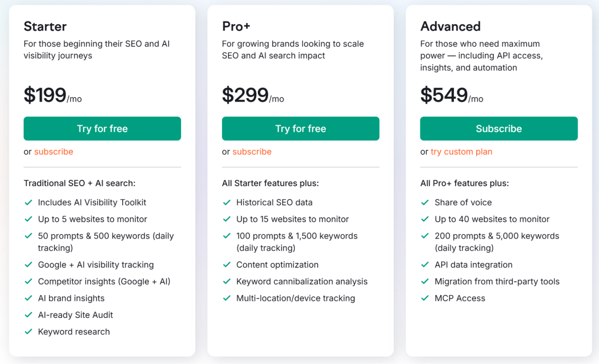599x364 pixels.
Task: Click the checkmark next to Keyword research
Action: (x=28, y=332)
